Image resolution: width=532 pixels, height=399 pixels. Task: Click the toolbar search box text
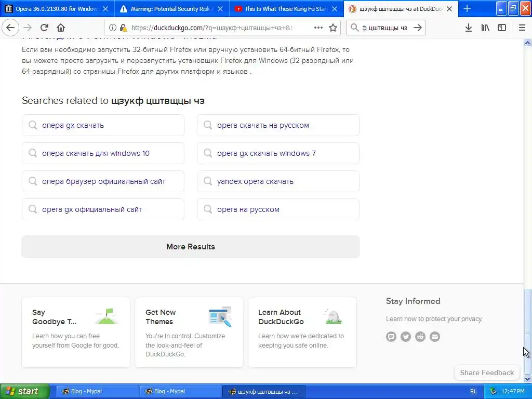click(x=385, y=28)
